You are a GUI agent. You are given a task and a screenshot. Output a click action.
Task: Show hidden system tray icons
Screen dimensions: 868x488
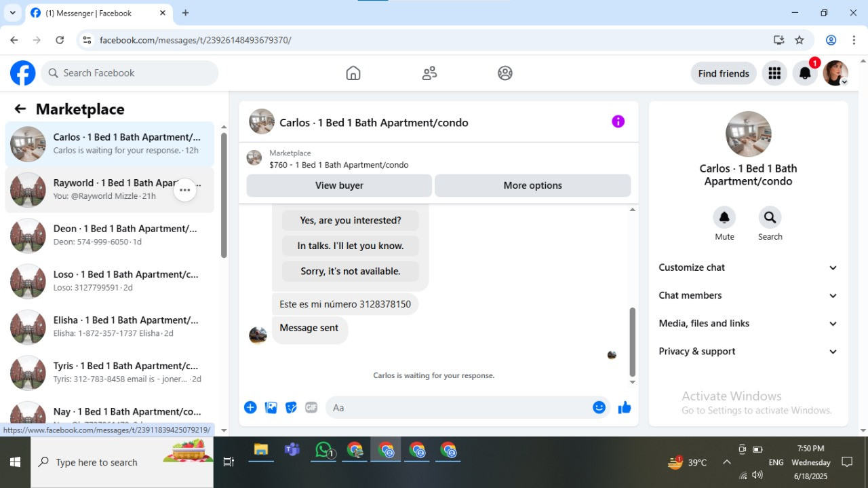pyautogui.click(x=726, y=462)
